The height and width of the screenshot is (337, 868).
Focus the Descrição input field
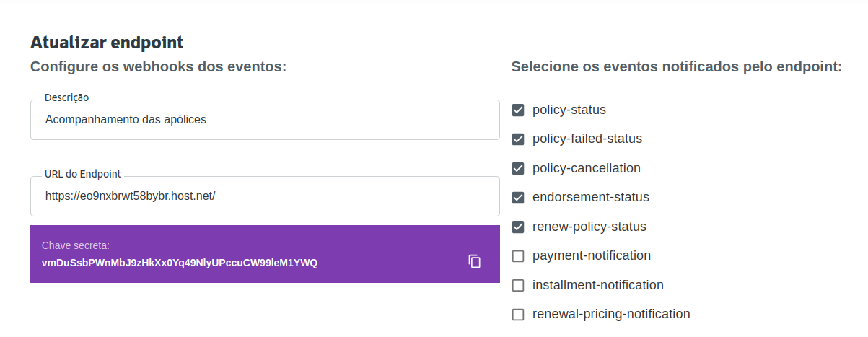point(265,120)
